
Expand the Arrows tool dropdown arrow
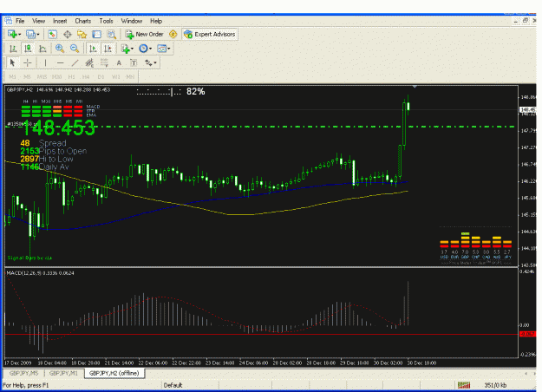pos(155,63)
